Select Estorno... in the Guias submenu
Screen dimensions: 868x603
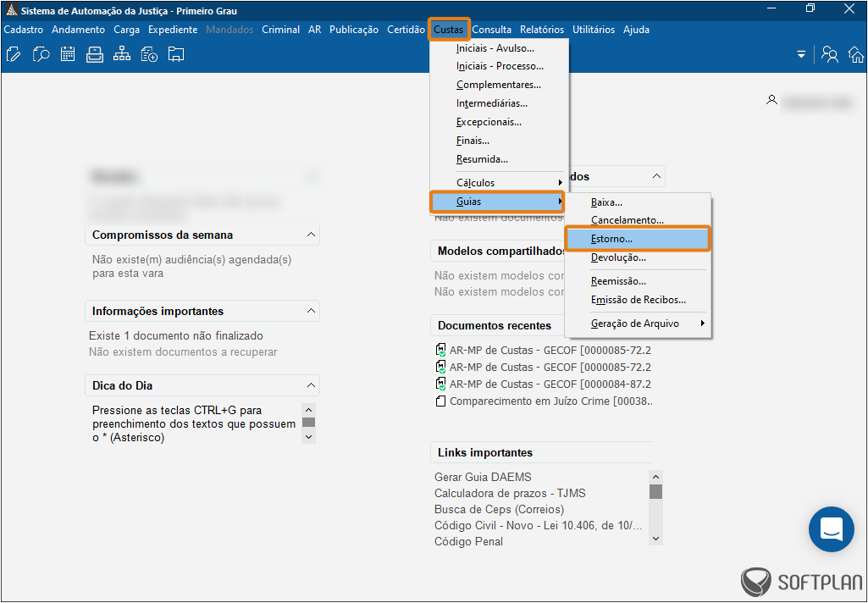tap(637, 239)
